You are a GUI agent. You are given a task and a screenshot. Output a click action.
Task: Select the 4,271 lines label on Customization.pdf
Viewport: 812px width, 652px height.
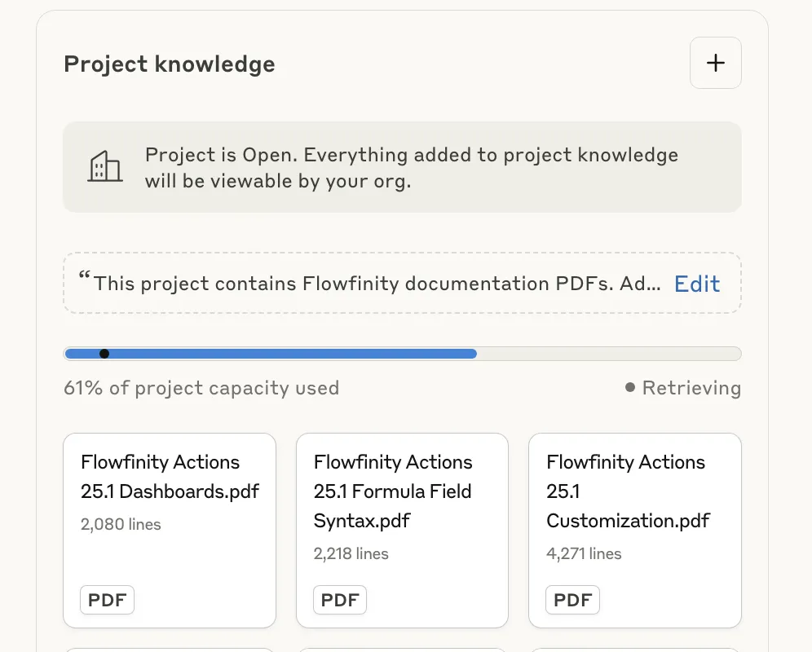coord(584,553)
